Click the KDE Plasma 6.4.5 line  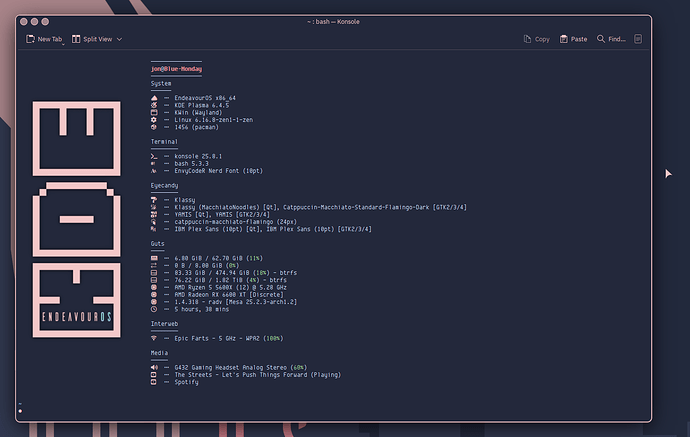[202, 105]
